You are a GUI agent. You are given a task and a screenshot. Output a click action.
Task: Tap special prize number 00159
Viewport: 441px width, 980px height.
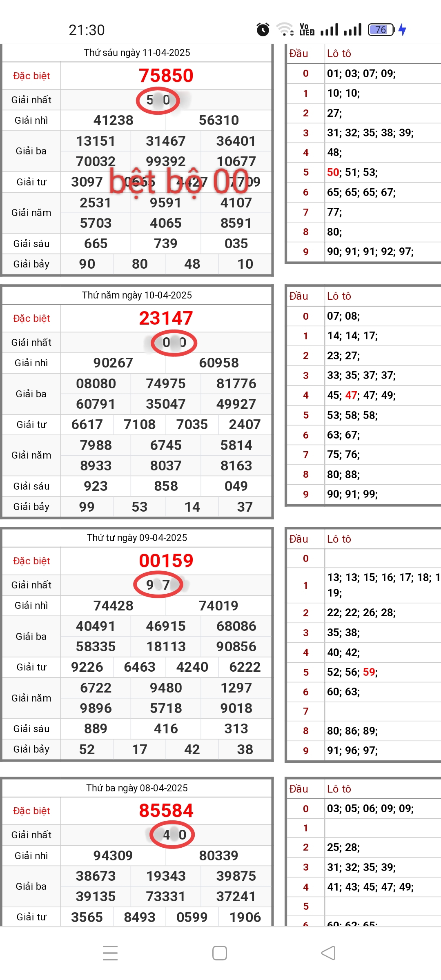tap(166, 561)
